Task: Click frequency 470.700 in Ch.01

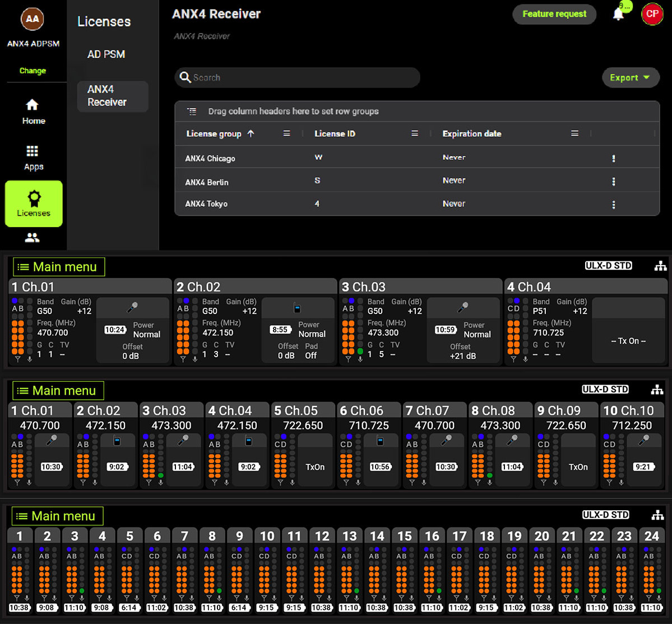Action: pos(53,332)
